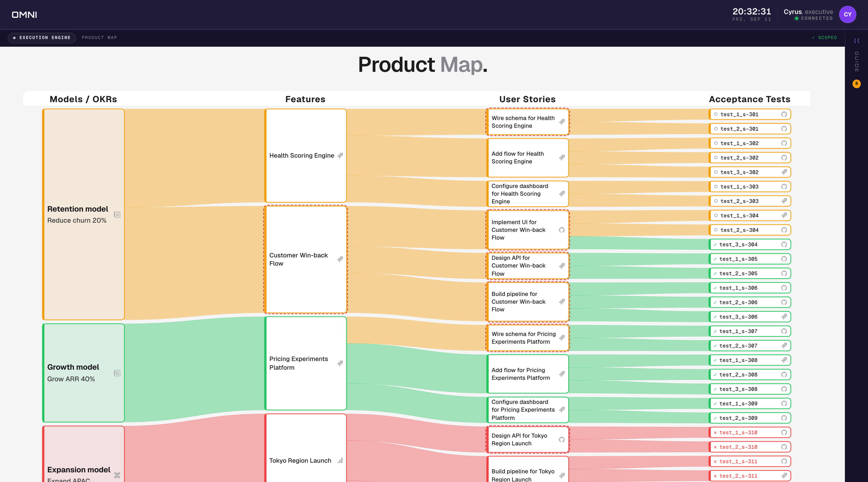
Task: Open the Guide vertical tab
Action: pos(856,62)
